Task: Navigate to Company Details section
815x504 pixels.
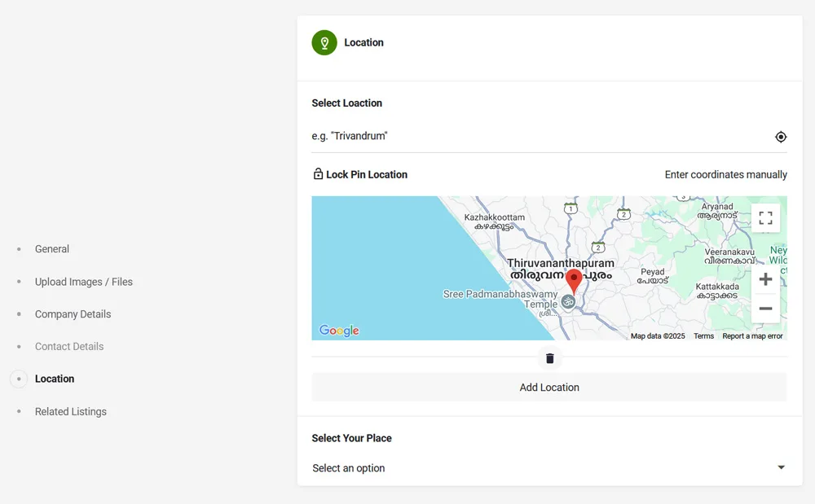Action: (73, 314)
